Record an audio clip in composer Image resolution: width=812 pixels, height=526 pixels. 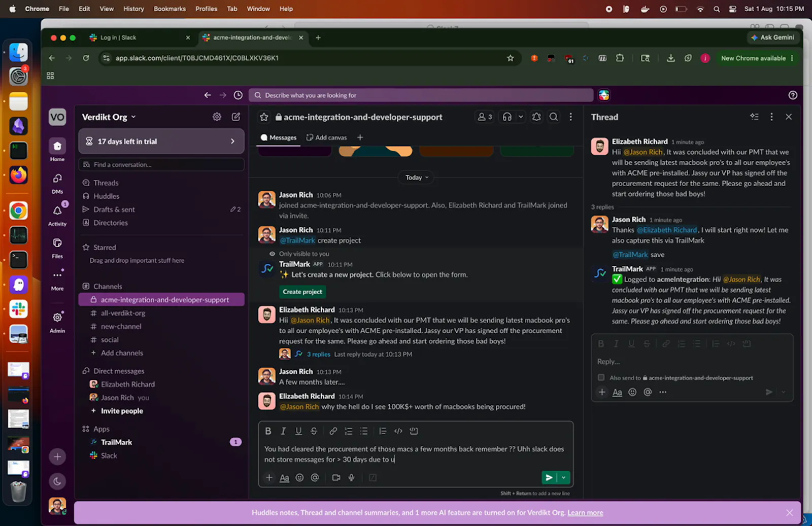tap(351, 478)
